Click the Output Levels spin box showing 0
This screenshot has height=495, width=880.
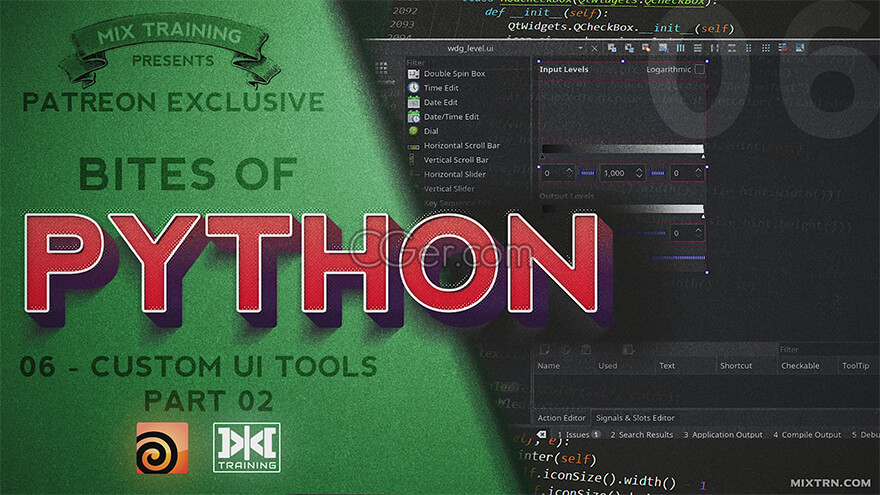[x=686, y=232]
